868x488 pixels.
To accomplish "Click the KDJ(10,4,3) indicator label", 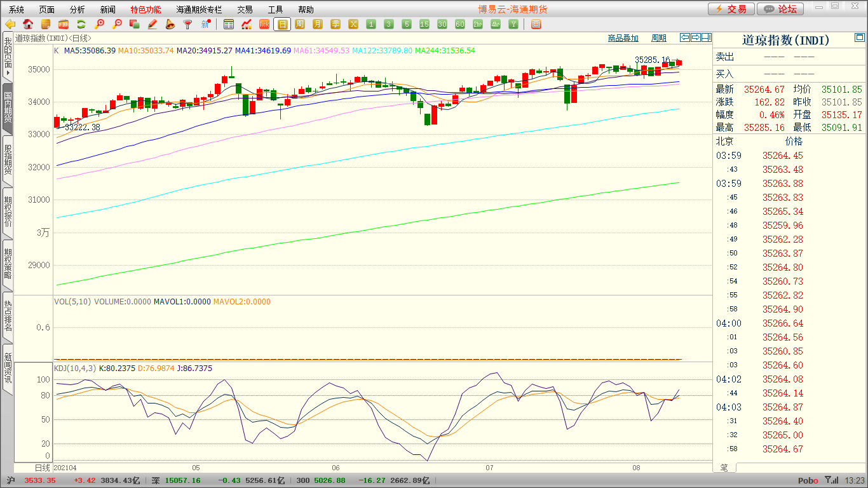I will pos(75,369).
